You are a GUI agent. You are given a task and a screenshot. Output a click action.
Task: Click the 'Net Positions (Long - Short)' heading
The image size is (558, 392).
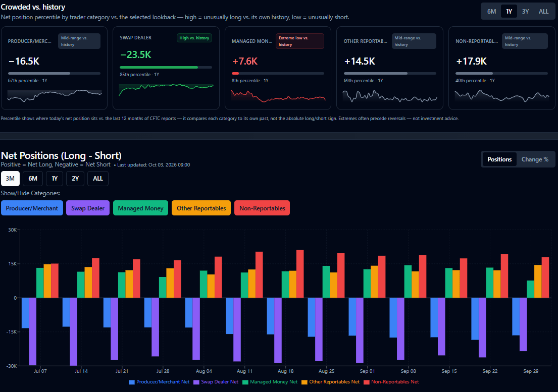point(61,156)
